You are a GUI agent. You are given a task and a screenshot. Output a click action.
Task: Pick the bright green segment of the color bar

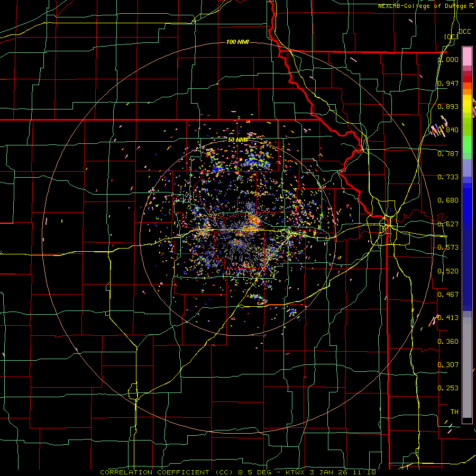pos(467,144)
